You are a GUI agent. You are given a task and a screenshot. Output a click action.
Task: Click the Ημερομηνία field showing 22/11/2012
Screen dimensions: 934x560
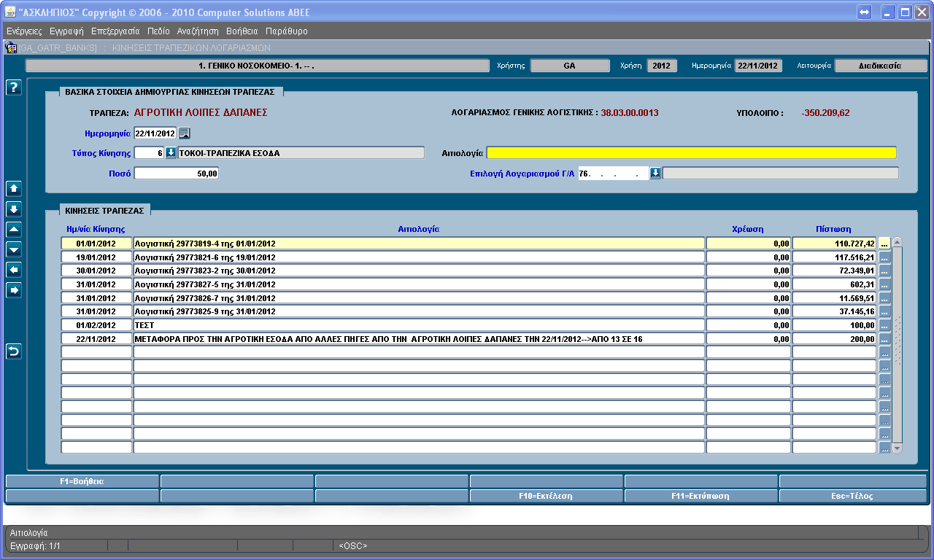pos(155,133)
